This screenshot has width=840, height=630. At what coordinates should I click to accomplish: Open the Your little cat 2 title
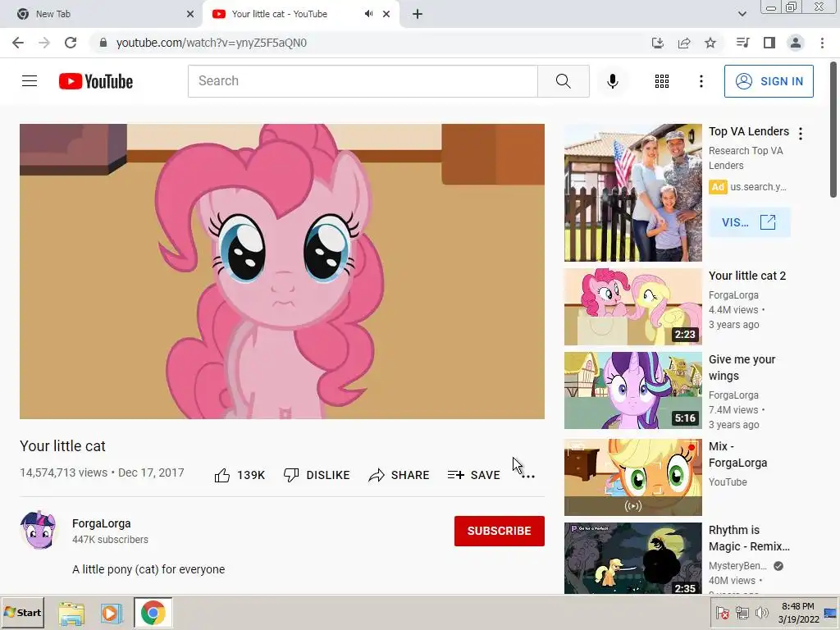click(746, 276)
